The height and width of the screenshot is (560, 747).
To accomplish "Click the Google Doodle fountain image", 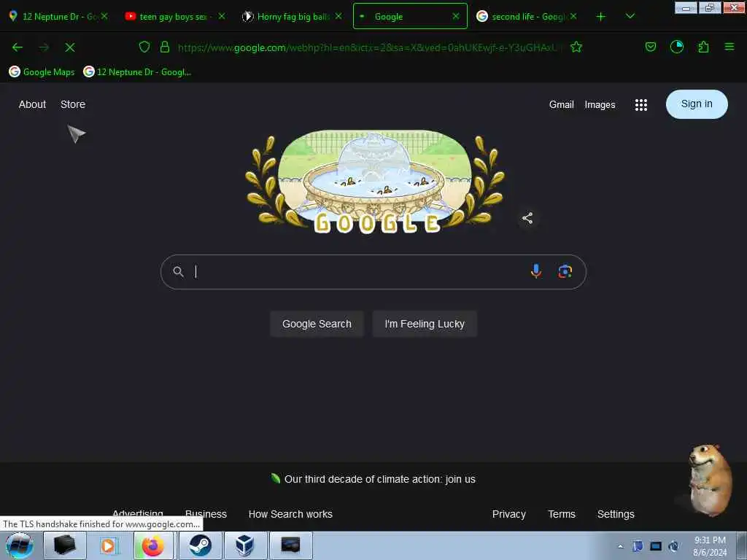I will coord(375,182).
